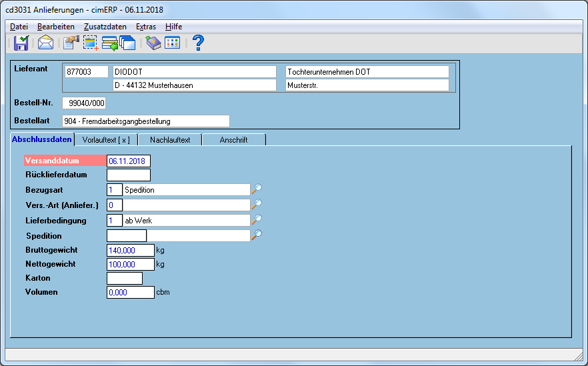Viewport: 588px width, 366px height.
Task: Click the picture with dashed selection icon
Action: [91, 43]
